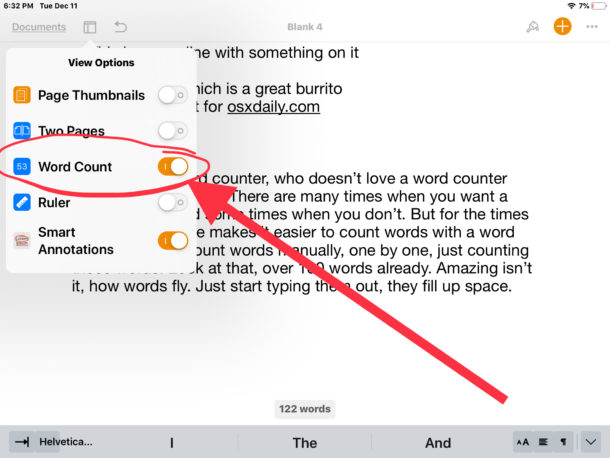This screenshot has width=610, height=458.
Task: Select the Word Count label
Action: 75,167
